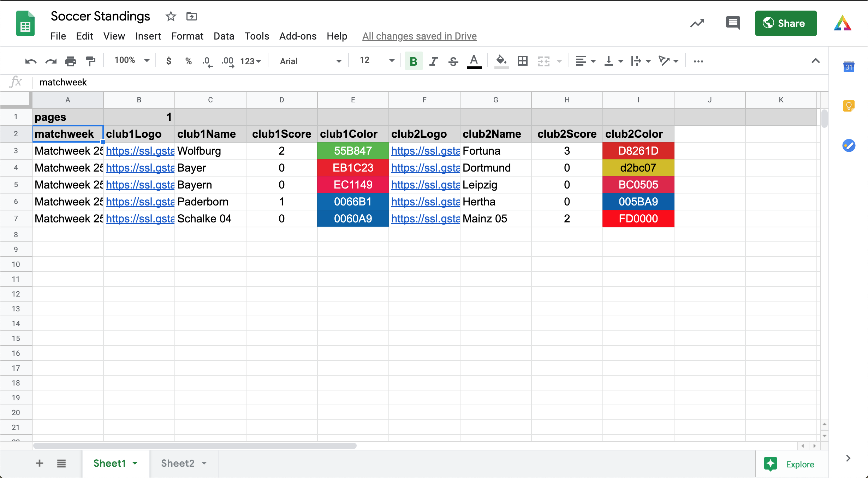Open the Insert menu
Screen dimensions: 868x478
pos(148,36)
